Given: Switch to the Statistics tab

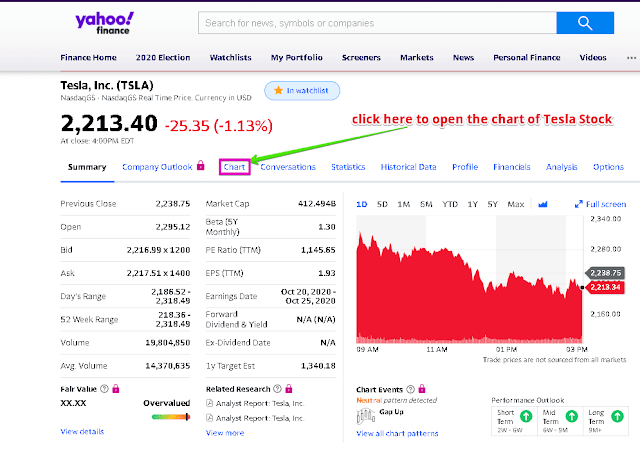Looking at the screenshot, I should (348, 167).
